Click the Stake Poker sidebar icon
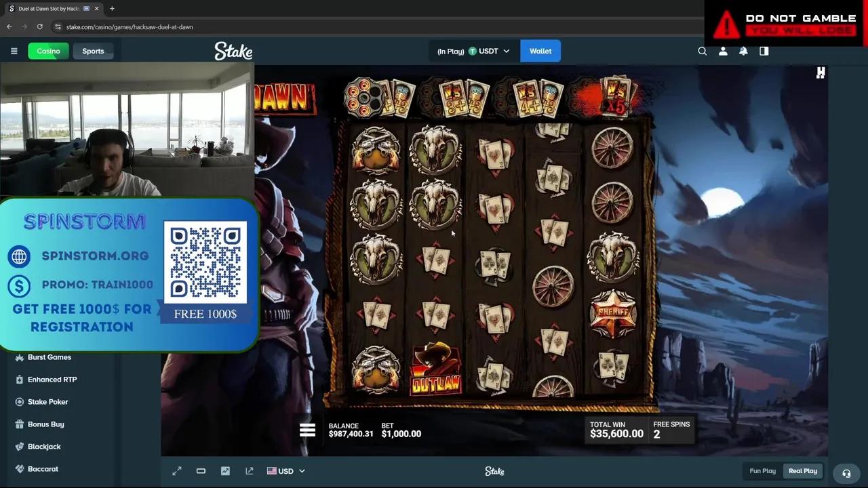The height and width of the screenshot is (488, 868). 20,402
